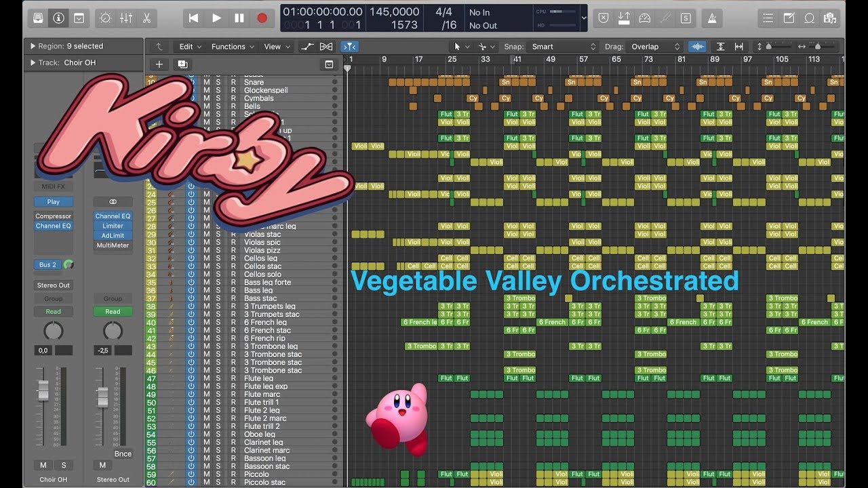The height and width of the screenshot is (488, 868).
Task: Toggle Show Flex bowtie icon
Action: 326,47
